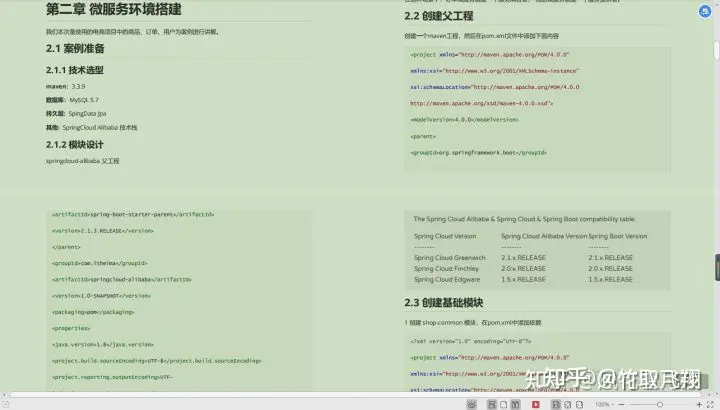Select the first page-fit icon after play button
The height and width of the screenshot is (410, 720).
[556, 404]
